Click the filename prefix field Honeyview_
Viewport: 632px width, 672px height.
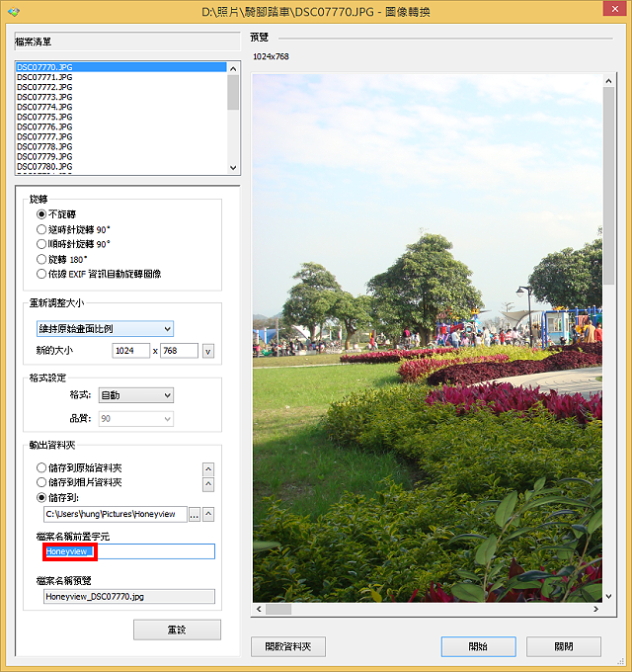129,551
